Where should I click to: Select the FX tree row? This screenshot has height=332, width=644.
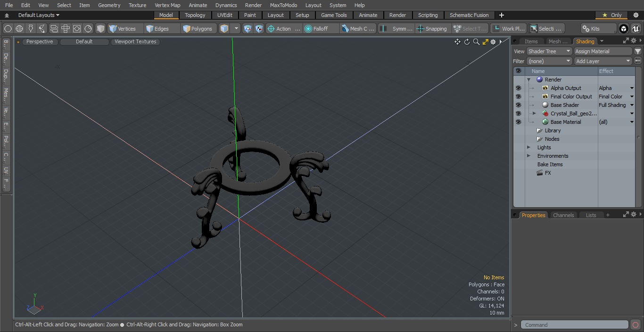548,173
